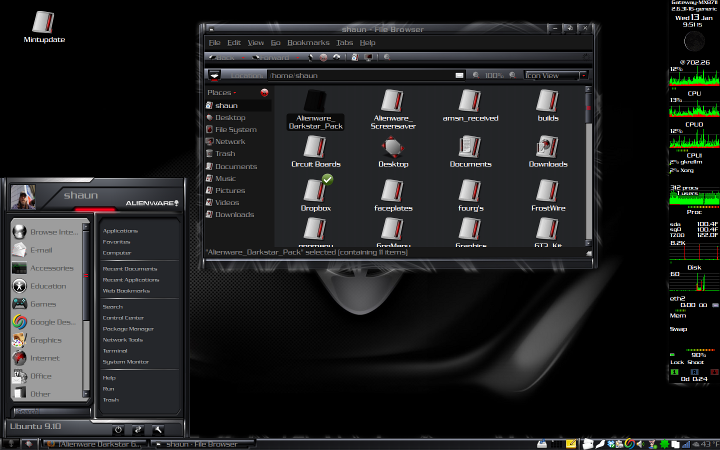
Task: Click the file pane vertical scrollbar
Action: [589, 167]
